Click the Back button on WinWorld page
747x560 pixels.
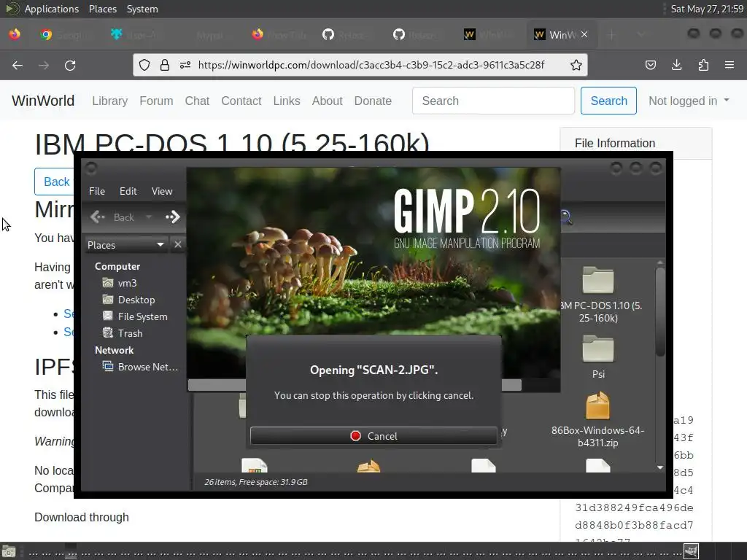[x=54, y=182]
